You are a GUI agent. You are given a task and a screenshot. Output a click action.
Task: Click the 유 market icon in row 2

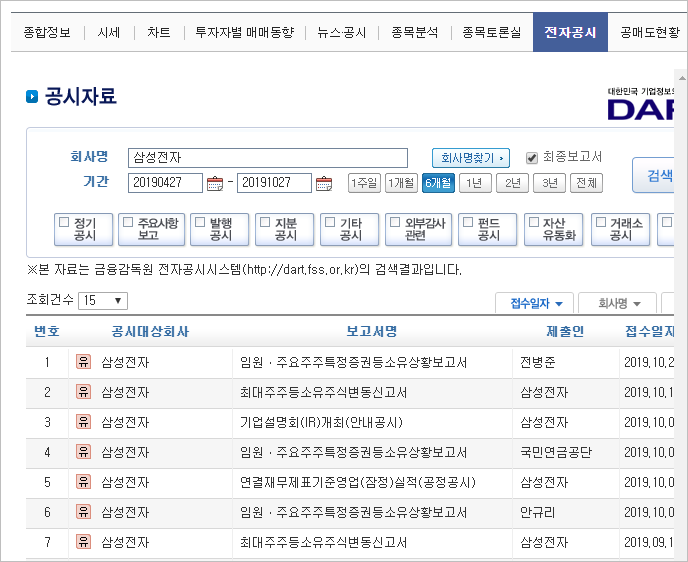(x=83, y=391)
